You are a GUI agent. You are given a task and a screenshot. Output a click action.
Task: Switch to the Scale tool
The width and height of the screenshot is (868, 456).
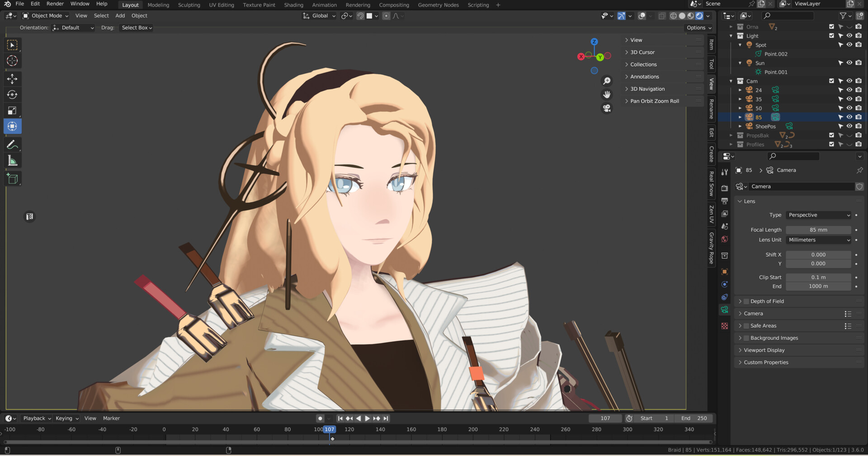(12, 110)
